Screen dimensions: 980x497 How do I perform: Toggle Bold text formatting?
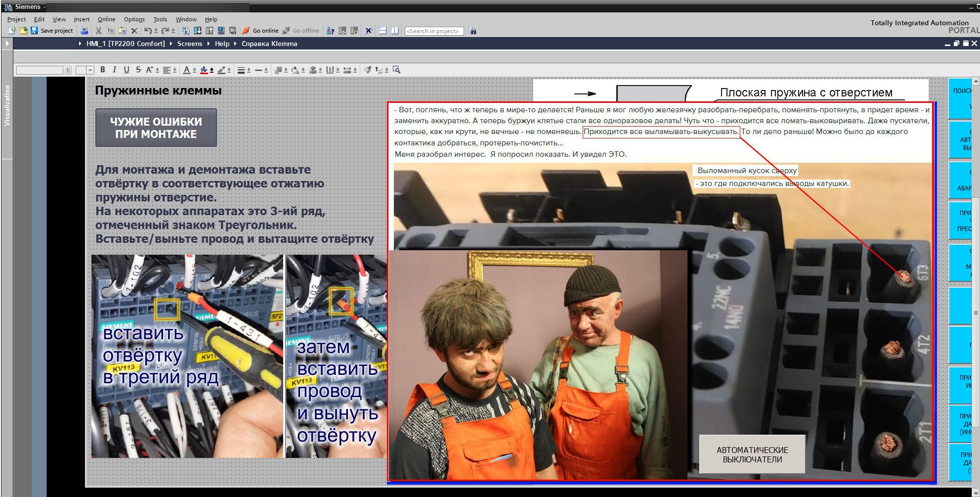tap(103, 70)
